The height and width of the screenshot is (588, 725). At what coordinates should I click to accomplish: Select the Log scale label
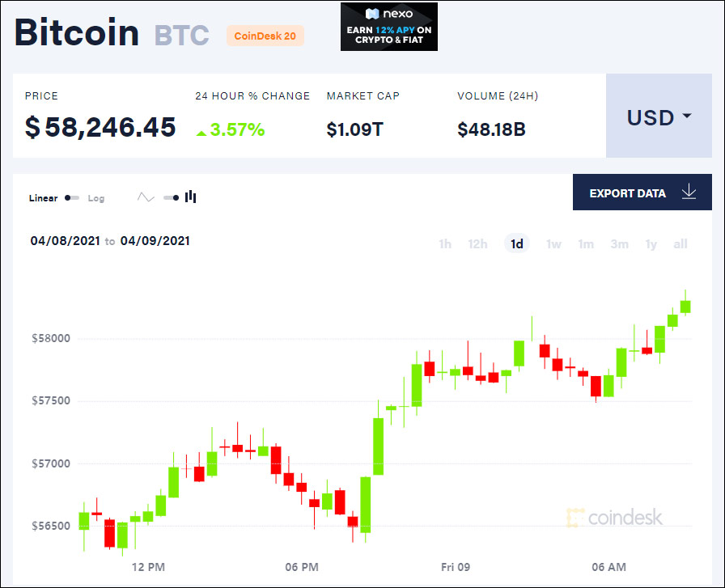pos(96,198)
